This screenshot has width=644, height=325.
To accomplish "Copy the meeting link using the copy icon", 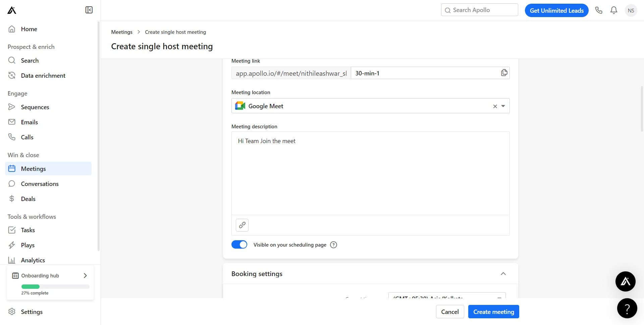I will (x=504, y=72).
